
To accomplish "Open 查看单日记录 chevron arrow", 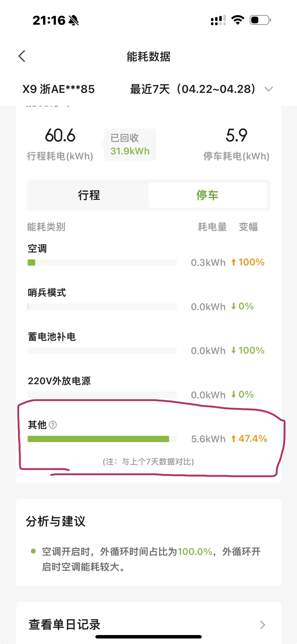I will [x=262, y=625].
